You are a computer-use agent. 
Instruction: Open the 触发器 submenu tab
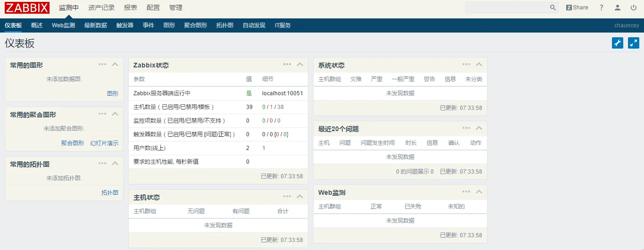pos(125,25)
